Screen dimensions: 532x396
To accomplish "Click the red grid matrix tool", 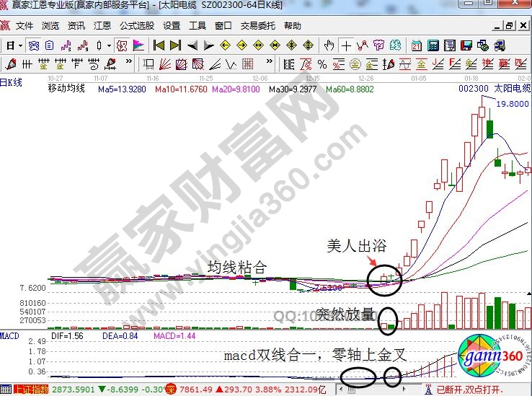I will (248, 64).
